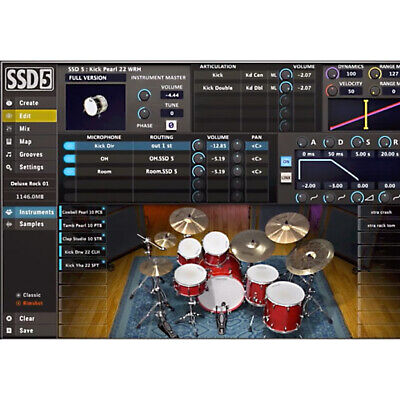The height and width of the screenshot is (400, 400).
Task: Select the Samples browser tab
Action: (x=29, y=224)
